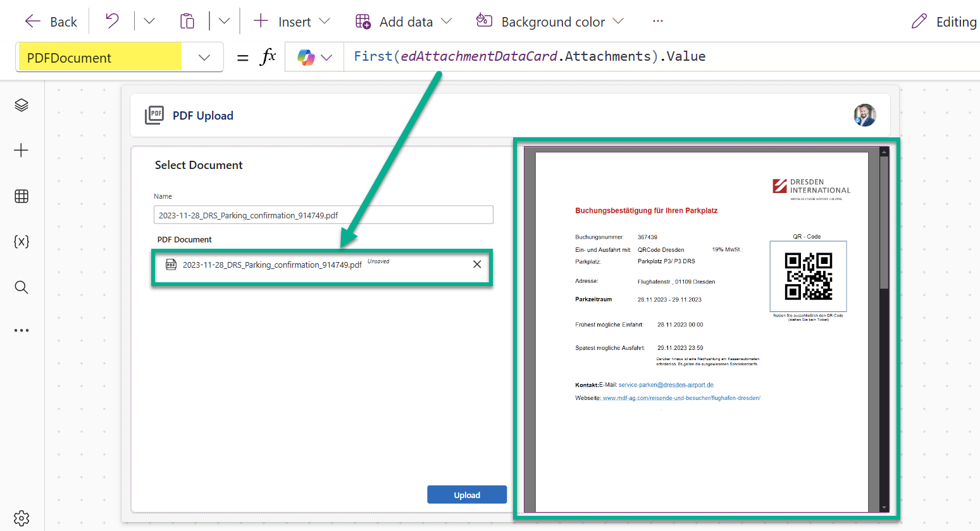Expand the undo options chevron
Viewport: 980px width, 531px height.
click(x=149, y=22)
